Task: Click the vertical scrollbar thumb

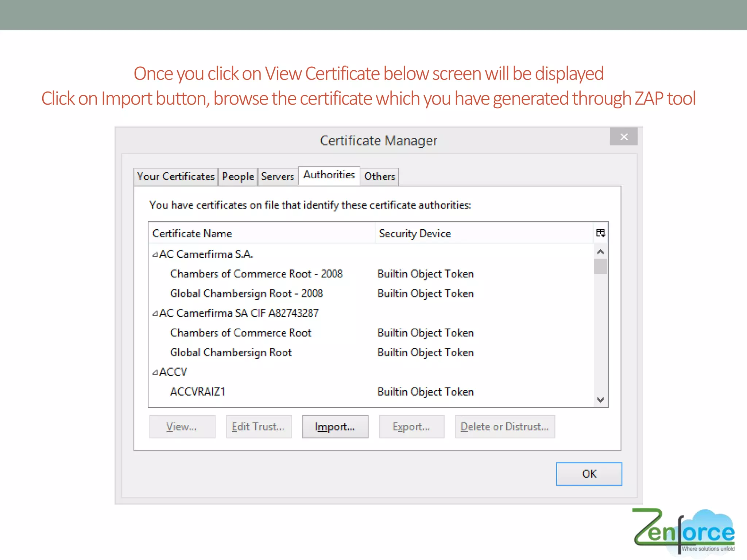Action: point(600,266)
